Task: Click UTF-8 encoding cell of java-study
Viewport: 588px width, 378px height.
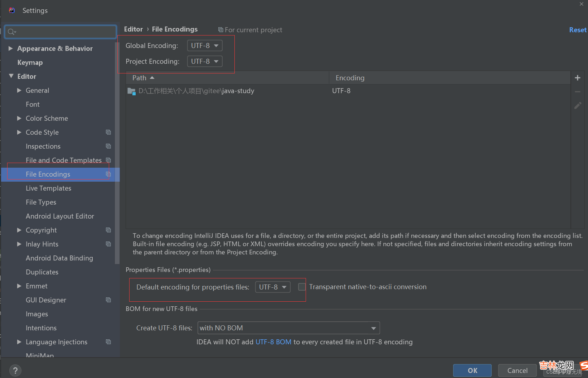Action: pos(341,91)
